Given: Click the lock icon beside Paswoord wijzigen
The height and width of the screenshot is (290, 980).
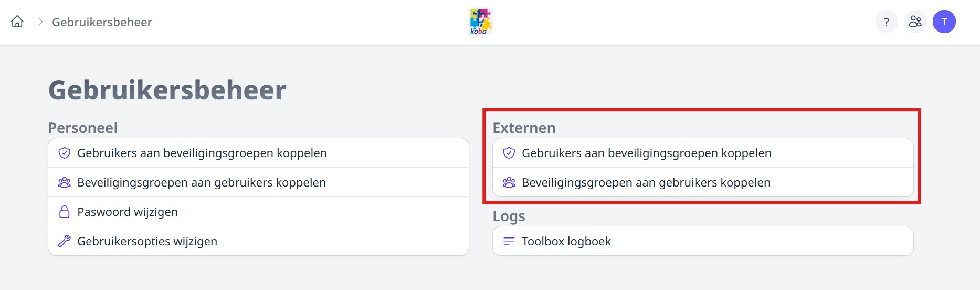Looking at the screenshot, I should point(65,212).
